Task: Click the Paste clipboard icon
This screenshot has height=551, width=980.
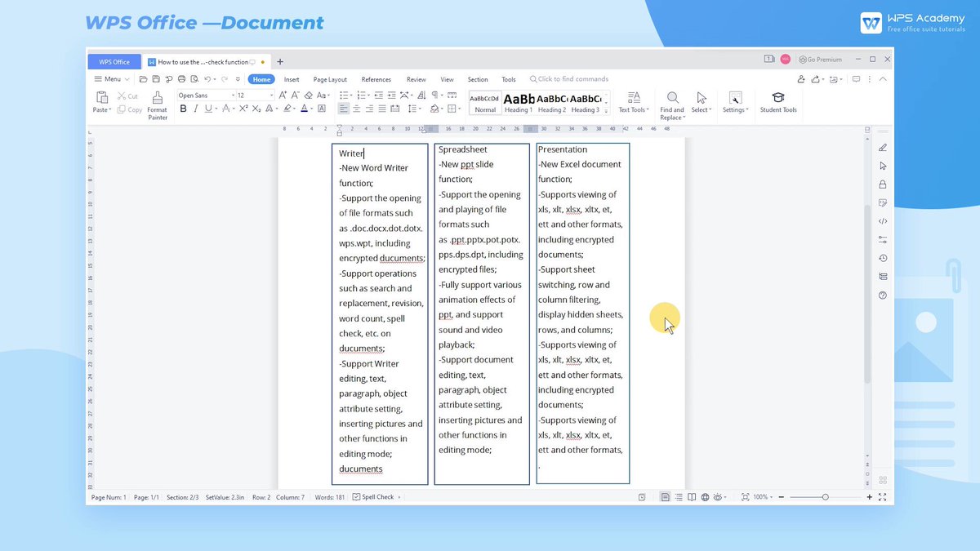Action: coord(101,97)
